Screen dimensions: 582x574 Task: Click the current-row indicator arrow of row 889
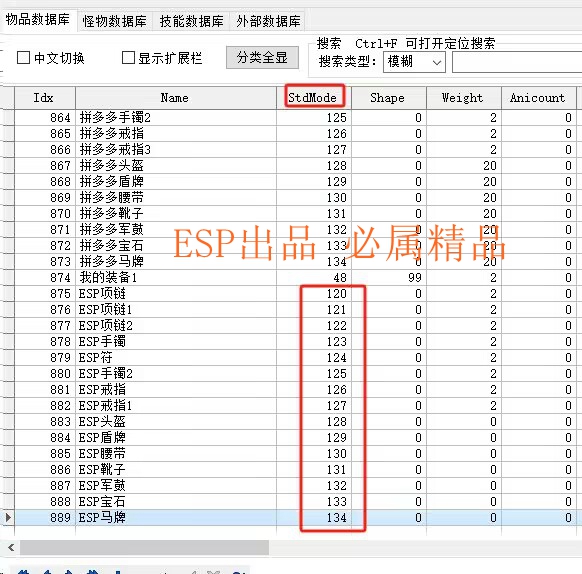(8, 518)
